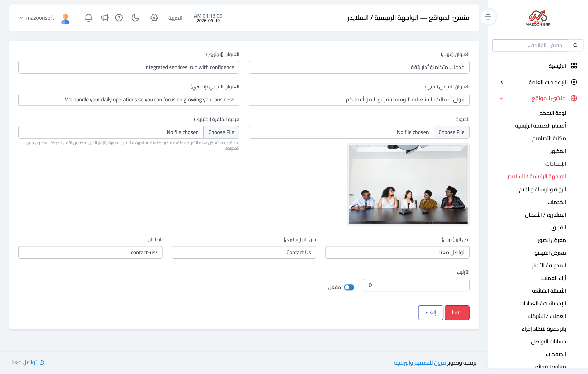Open معرض الصور menu item
The height and width of the screenshot is (374, 588).
pyautogui.click(x=552, y=240)
